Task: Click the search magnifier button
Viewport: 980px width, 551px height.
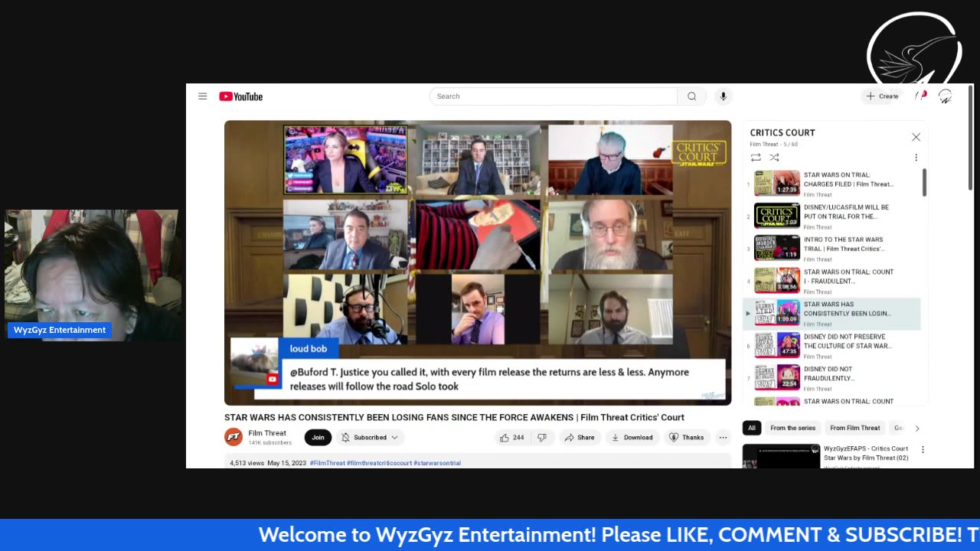Action: 691,96
